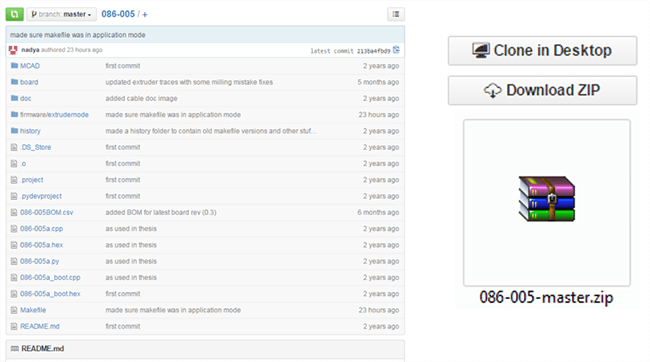Click the monitor icon in Clone in Desktop

click(x=480, y=51)
